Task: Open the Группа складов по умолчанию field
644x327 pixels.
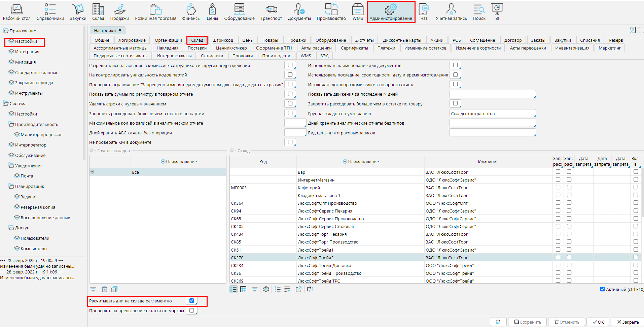Action: 492,113
